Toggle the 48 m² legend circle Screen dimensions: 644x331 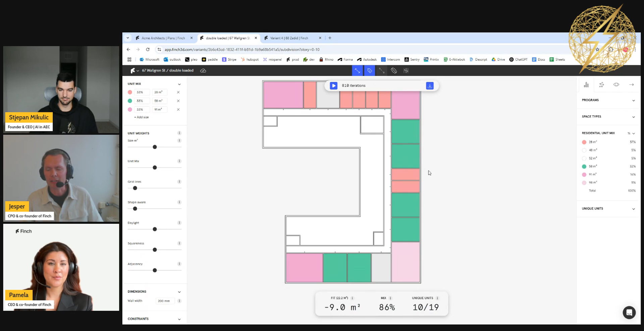584,150
